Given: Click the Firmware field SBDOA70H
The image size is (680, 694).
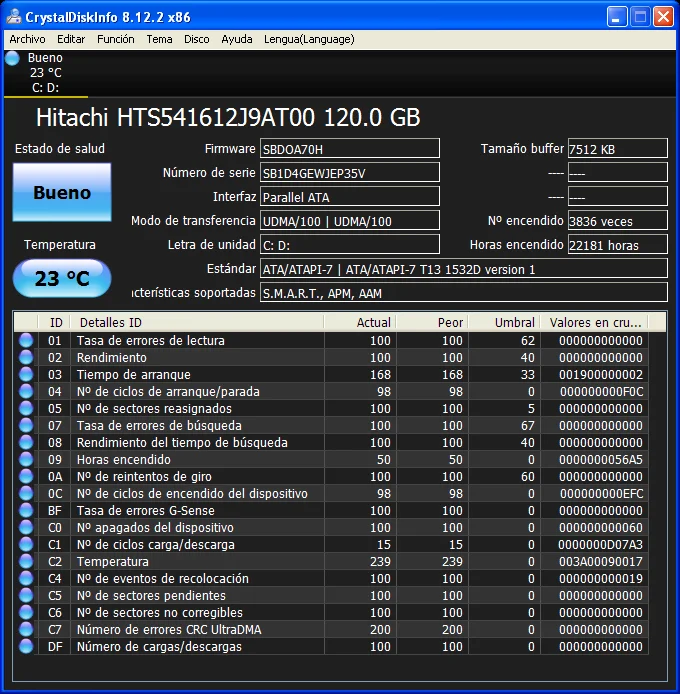Looking at the screenshot, I should coord(350,148).
